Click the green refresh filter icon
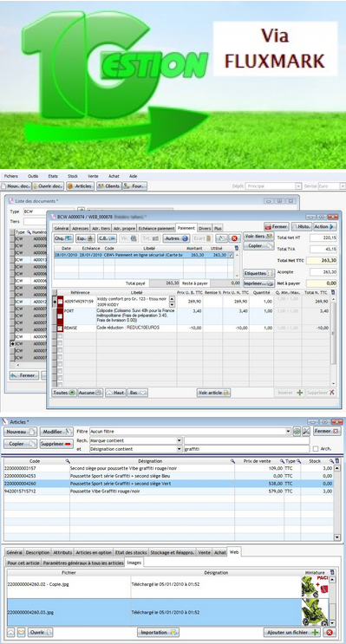The height and width of the screenshot is (644, 346). coord(297,432)
